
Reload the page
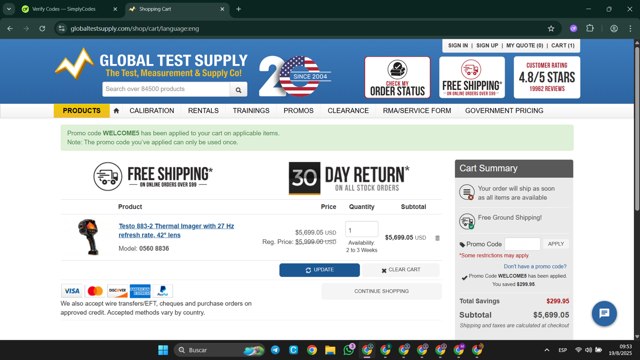(42, 29)
